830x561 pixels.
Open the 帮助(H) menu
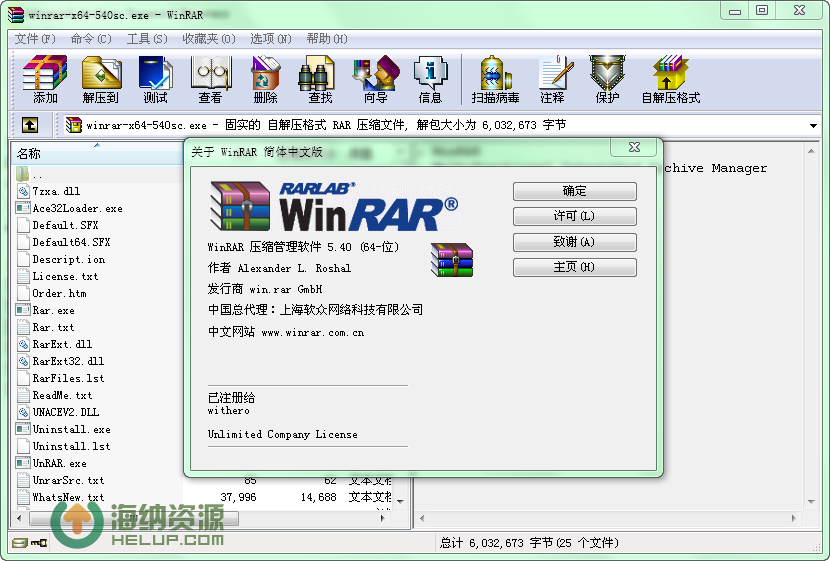coord(327,39)
